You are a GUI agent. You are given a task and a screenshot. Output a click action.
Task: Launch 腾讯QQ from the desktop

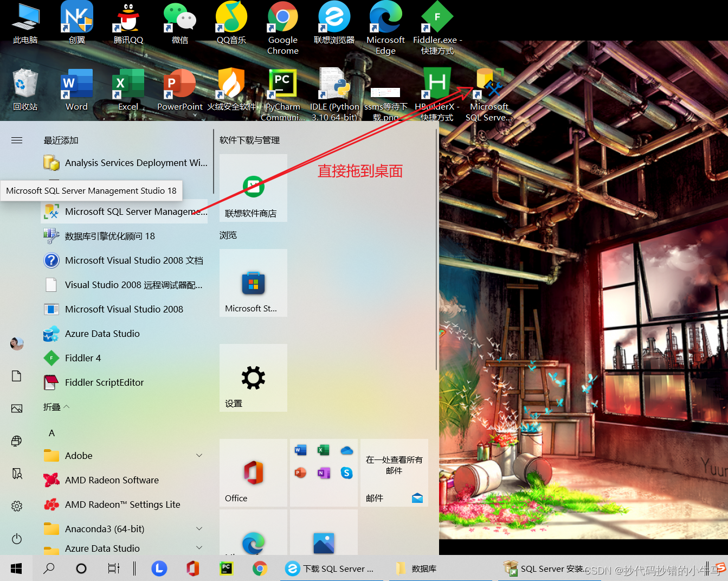[128, 24]
